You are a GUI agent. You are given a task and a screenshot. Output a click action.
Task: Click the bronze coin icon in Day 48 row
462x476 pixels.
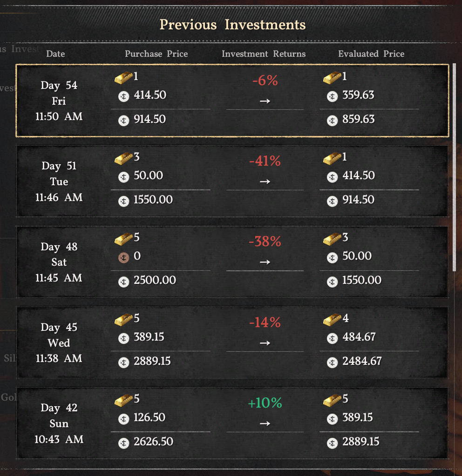point(123,257)
